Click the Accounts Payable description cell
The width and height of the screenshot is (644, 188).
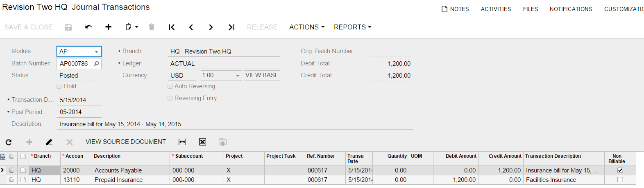[131, 170]
